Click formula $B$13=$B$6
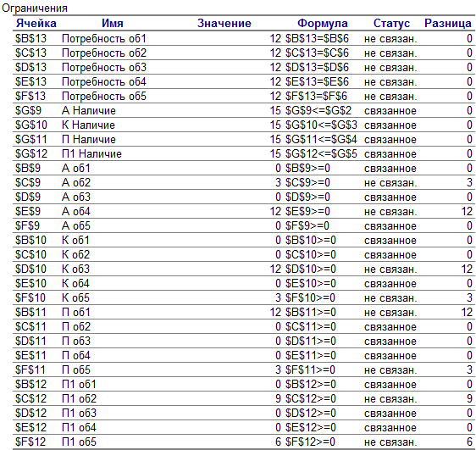Image resolution: width=476 pixels, height=450 pixels. coord(317,39)
